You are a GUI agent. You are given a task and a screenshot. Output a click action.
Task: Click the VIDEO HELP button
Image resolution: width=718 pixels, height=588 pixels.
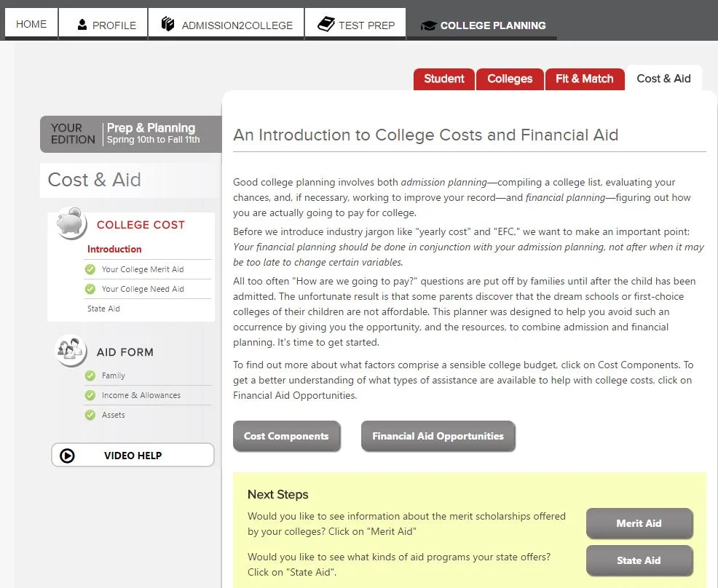click(133, 455)
